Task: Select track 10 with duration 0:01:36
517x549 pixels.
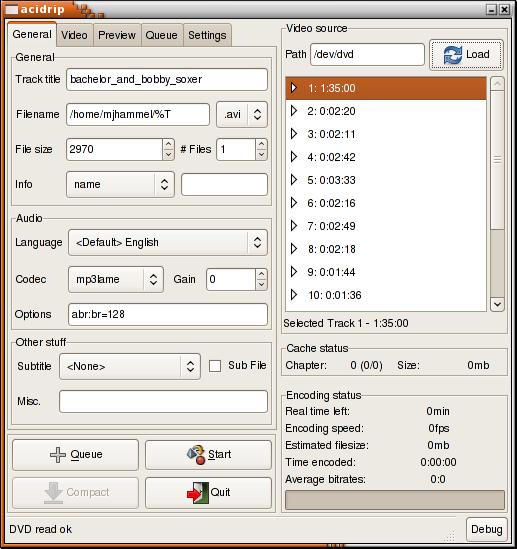Action: [386, 295]
